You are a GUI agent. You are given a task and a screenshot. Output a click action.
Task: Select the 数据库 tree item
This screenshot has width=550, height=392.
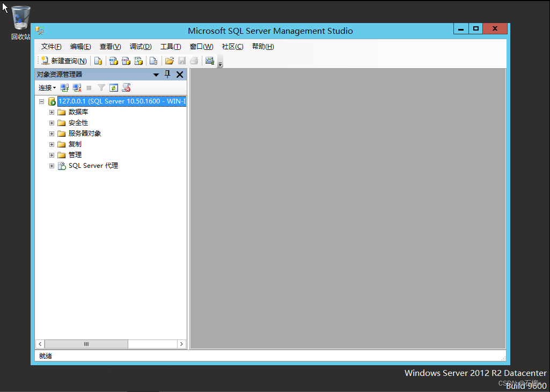[x=78, y=112]
